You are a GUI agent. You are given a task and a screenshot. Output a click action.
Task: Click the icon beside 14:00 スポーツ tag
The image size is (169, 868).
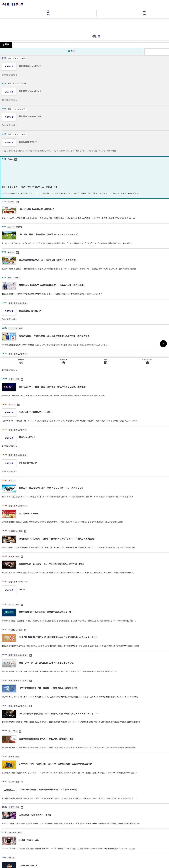click(18, 405)
